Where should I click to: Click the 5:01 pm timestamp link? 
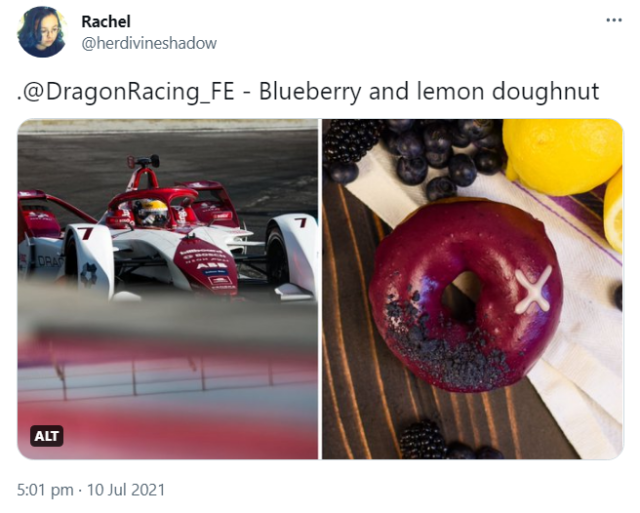[x=45, y=490]
